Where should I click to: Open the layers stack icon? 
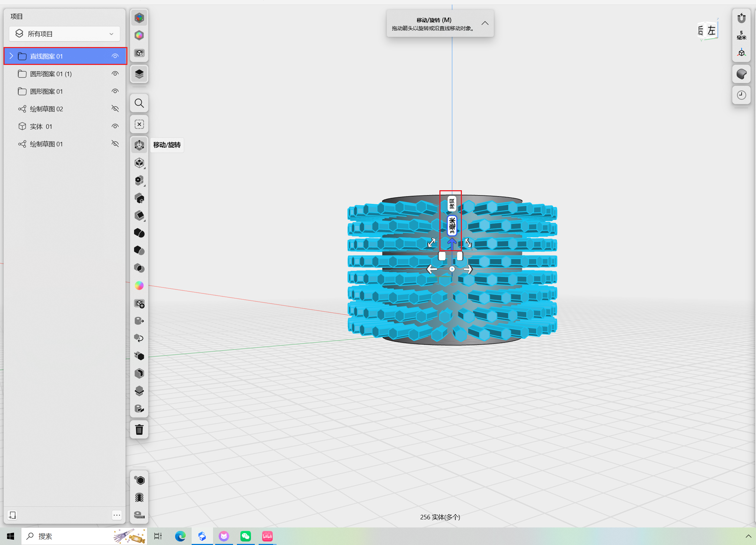(139, 74)
